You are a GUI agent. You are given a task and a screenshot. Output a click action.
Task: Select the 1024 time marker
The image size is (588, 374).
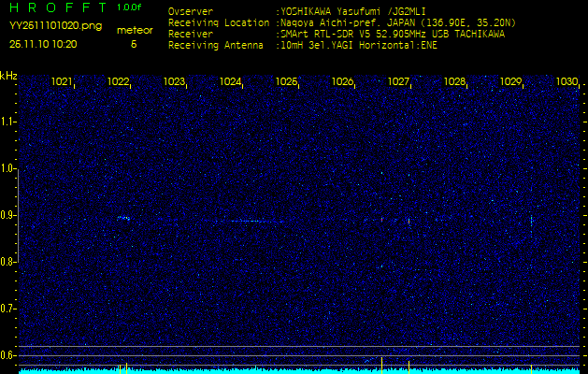(x=230, y=82)
